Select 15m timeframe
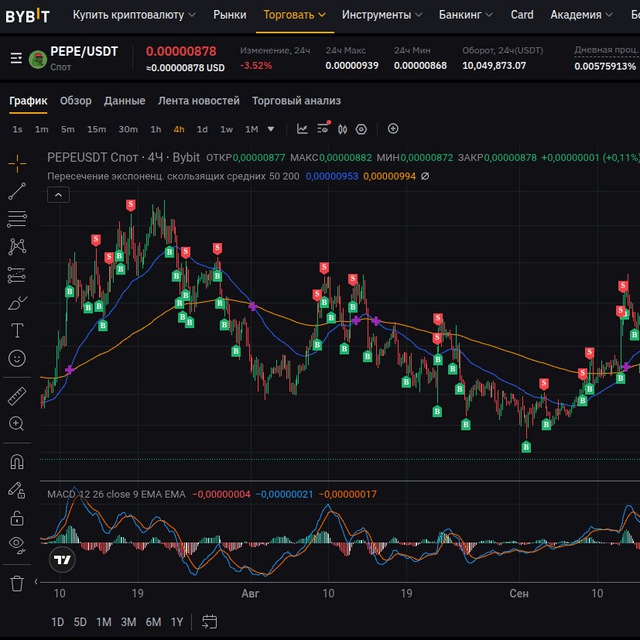The width and height of the screenshot is (640, 640). 96,129
